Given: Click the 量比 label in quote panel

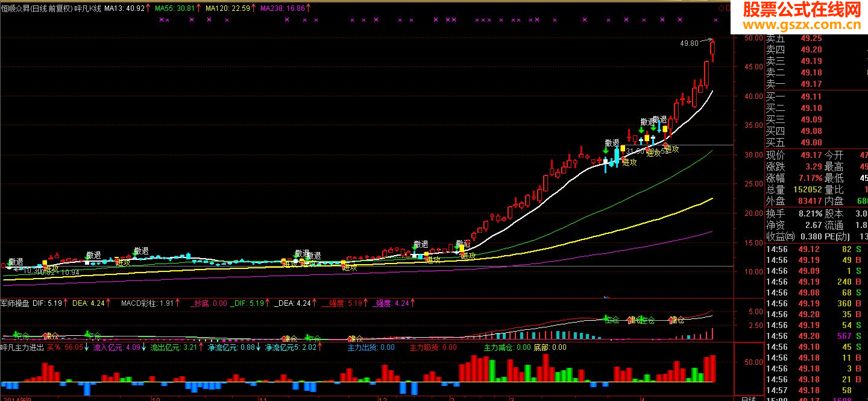Looking at the screenshot, I should pyautogui.click(x=835, y=190).
